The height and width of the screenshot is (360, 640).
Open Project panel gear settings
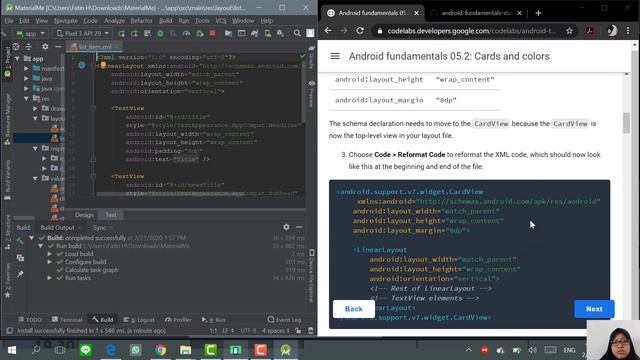45,47
